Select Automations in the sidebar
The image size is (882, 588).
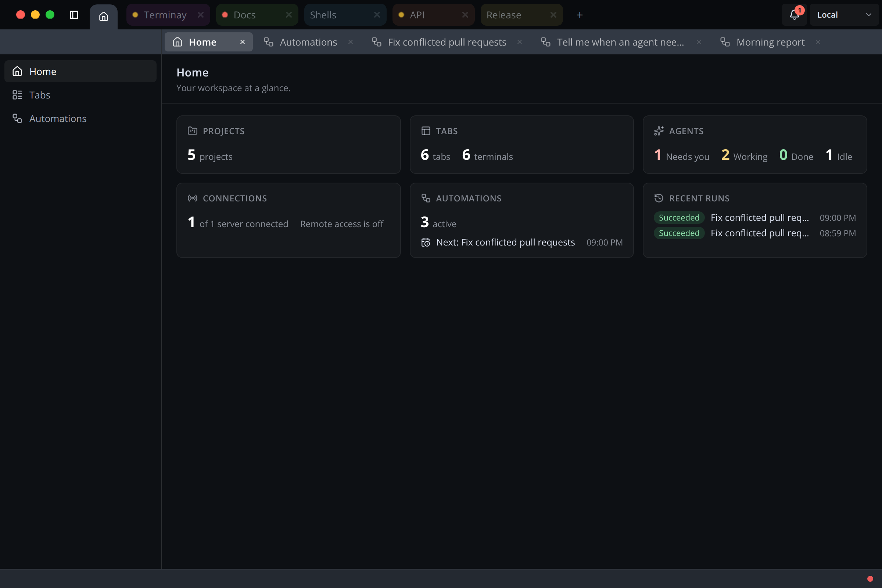pyautogui.click(x=80, y=118)
